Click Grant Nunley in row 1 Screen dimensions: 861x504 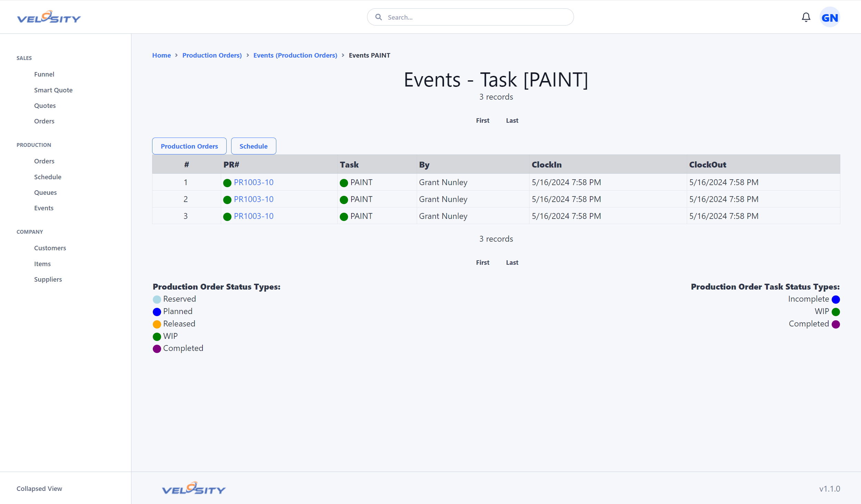443,182
